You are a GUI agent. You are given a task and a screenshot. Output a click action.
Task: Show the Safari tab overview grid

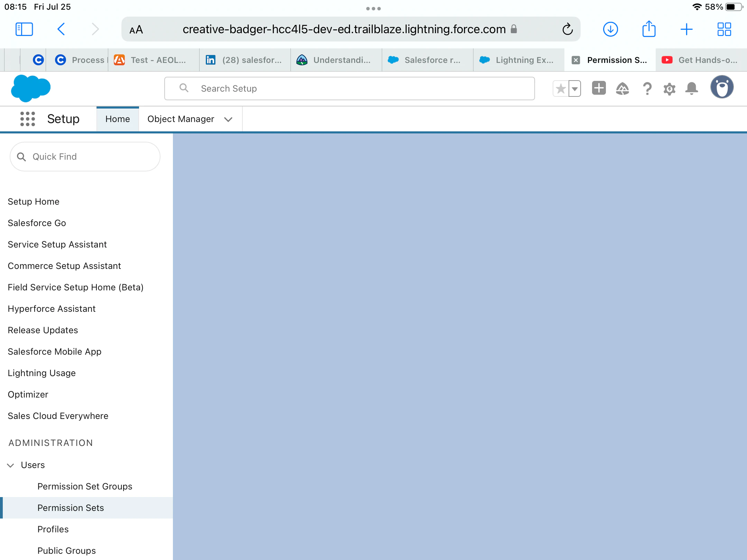[724, 29]
